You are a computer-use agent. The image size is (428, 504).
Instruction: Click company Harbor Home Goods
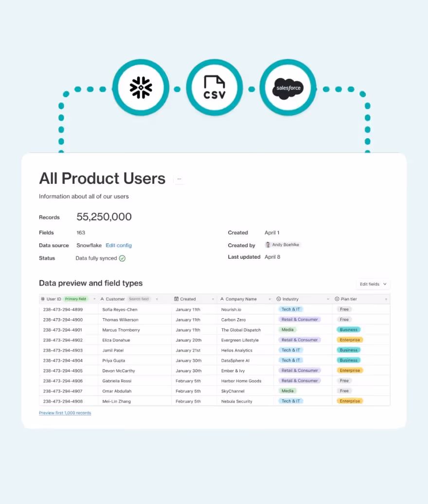coord(241,381)
